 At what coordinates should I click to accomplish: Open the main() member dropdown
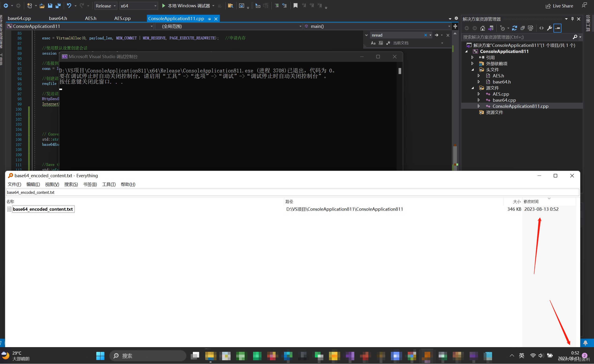[377, 26]
